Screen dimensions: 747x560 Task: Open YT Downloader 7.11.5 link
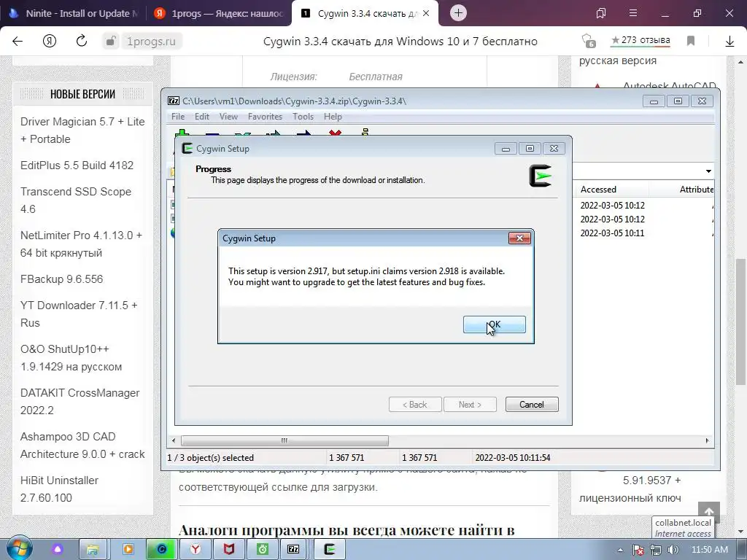79,314
